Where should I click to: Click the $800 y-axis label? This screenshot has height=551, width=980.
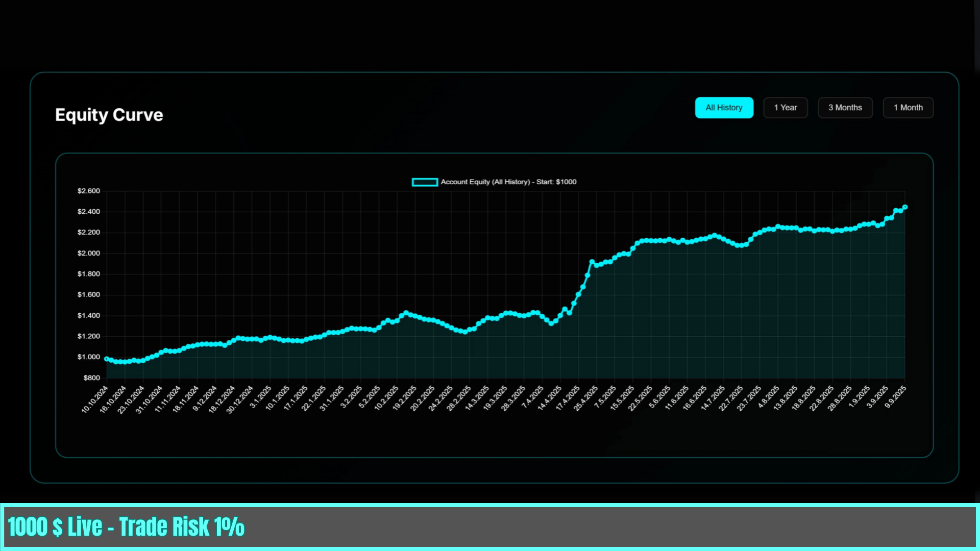point(92,378)
